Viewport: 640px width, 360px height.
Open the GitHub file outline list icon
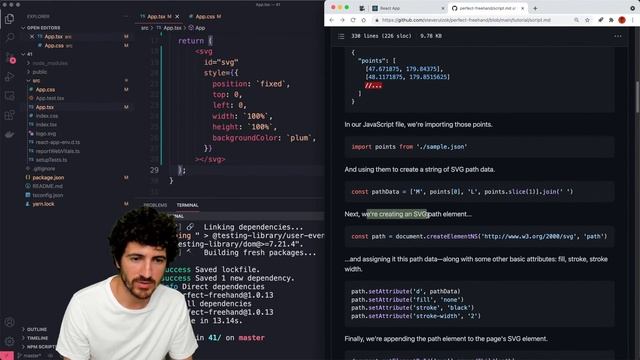[x=341, y=36]
